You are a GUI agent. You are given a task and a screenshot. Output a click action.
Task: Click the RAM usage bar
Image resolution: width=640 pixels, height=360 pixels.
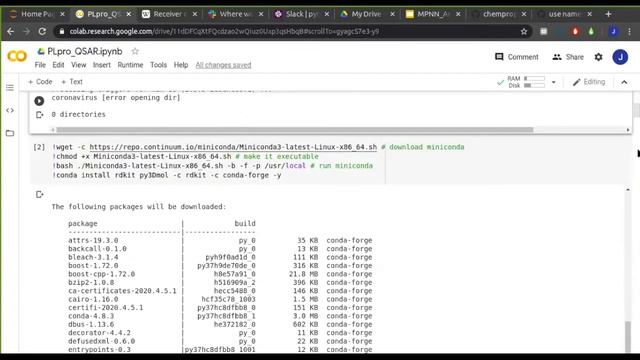534,78
